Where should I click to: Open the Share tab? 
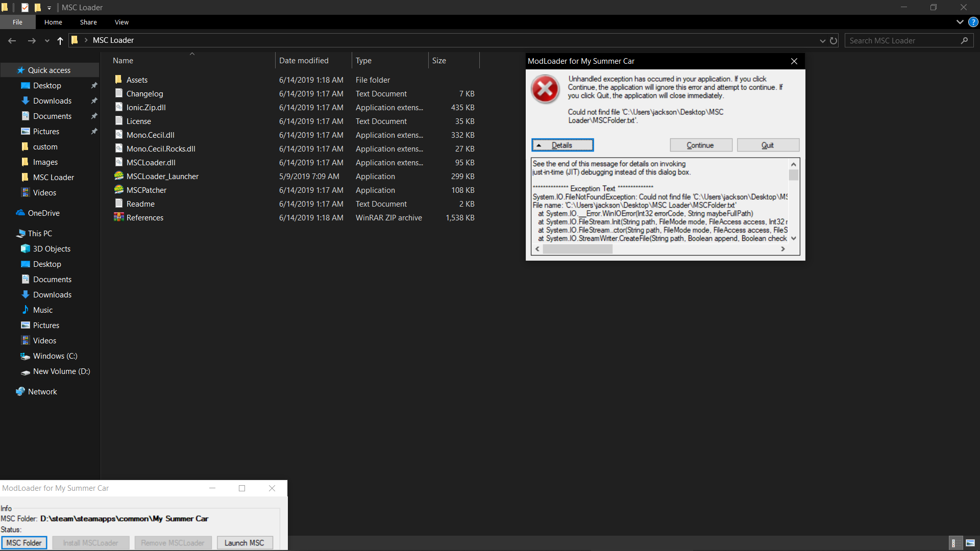tap(88, 22)
